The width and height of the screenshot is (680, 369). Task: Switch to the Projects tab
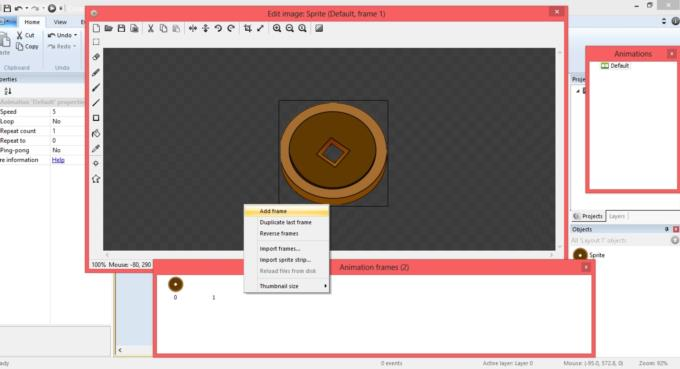coord(588,216)
